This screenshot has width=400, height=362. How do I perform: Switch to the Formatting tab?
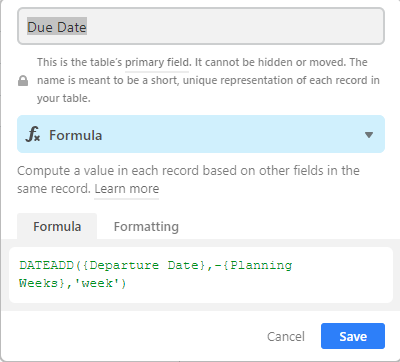pyautogui.click(x=146, y=227)
